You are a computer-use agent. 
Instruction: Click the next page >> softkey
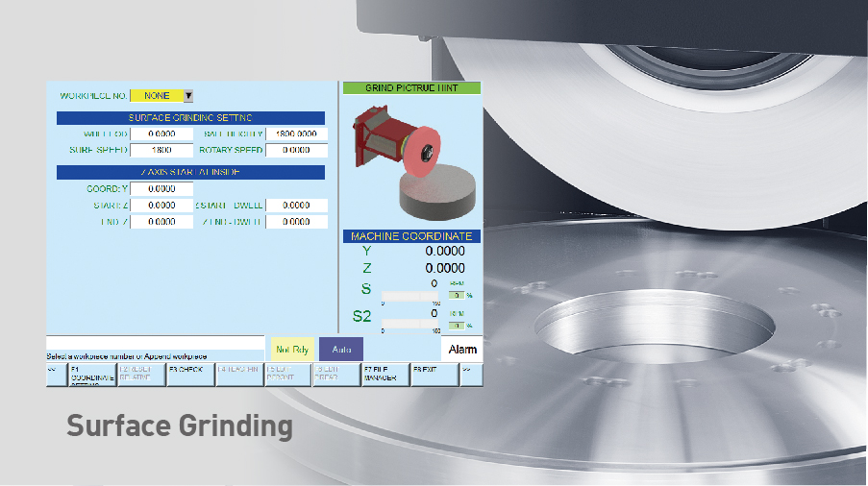click(x=472, y=375)
